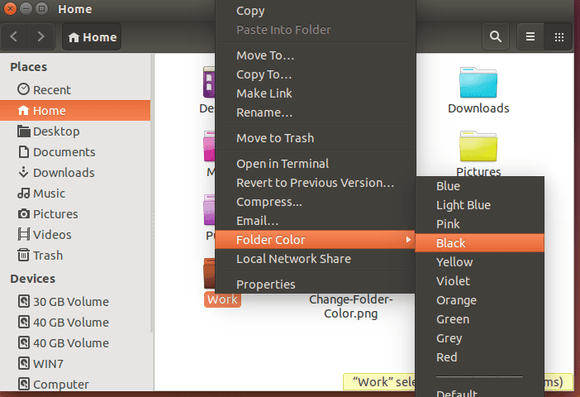Viewport: 580px width, 397px height.
Task: Choose Email… in context menu
Action: coord(315,221)
